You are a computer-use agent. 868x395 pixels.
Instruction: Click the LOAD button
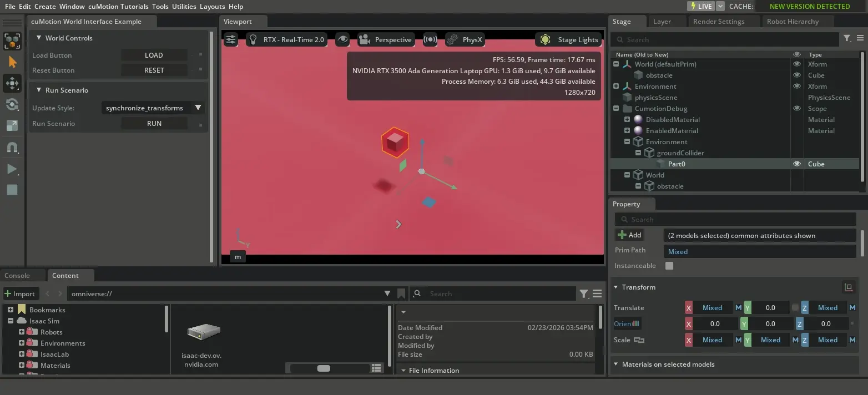click(154, 55)
